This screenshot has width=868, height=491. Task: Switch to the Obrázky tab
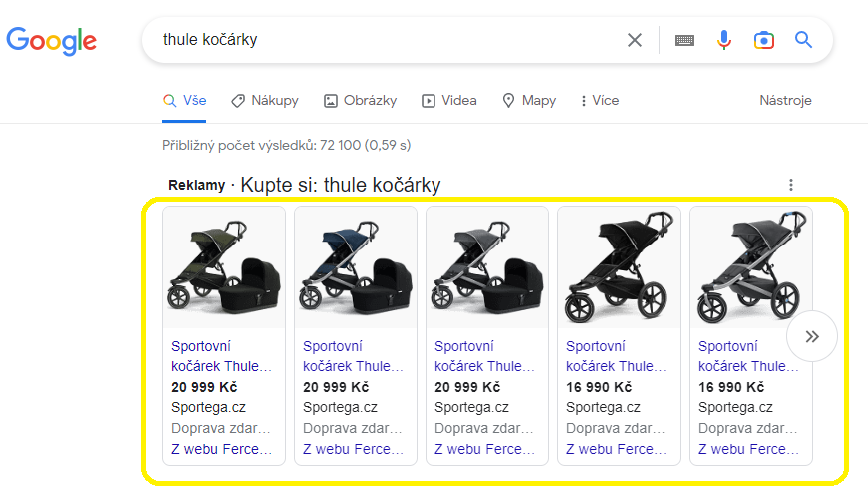[x=360, y=101]
